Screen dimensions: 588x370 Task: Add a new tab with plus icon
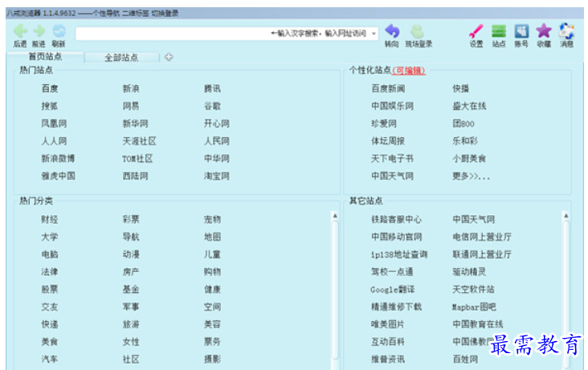coord(169,57)
